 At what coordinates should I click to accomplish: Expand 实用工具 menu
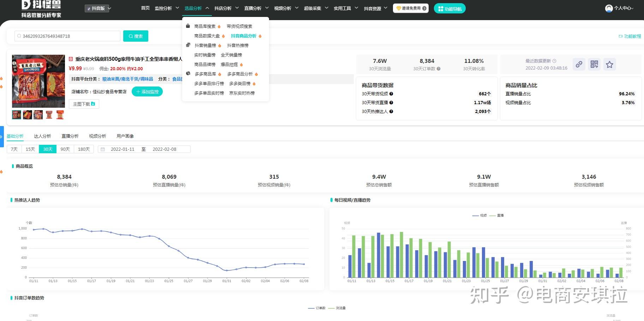point(346,8)
